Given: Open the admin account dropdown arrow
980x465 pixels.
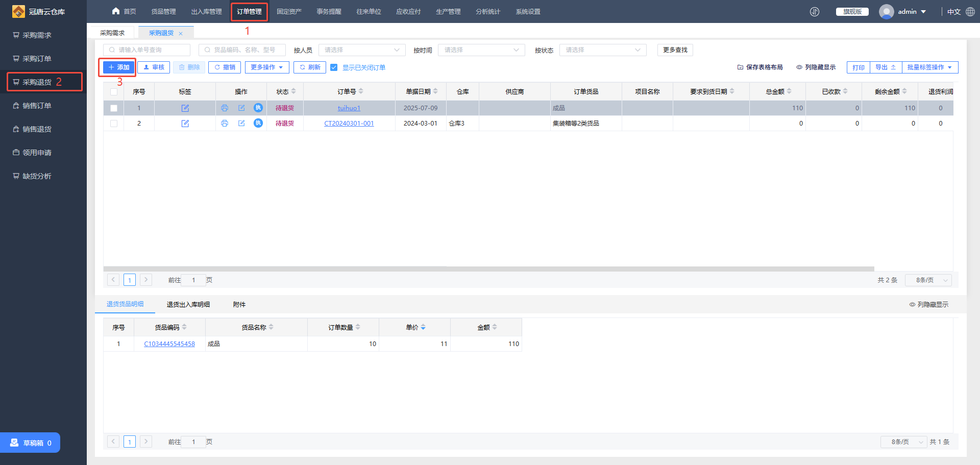Looking at the screenshot, I should coord(923,12).
